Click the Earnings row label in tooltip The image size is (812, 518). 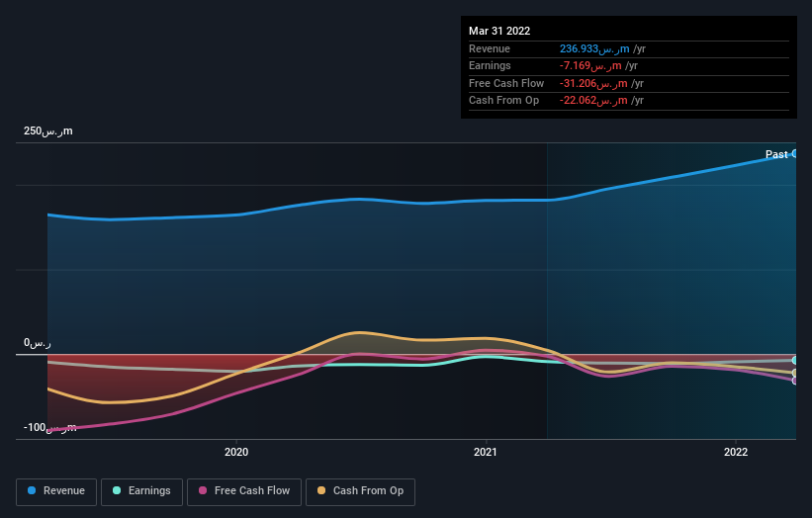click(490, 65)
